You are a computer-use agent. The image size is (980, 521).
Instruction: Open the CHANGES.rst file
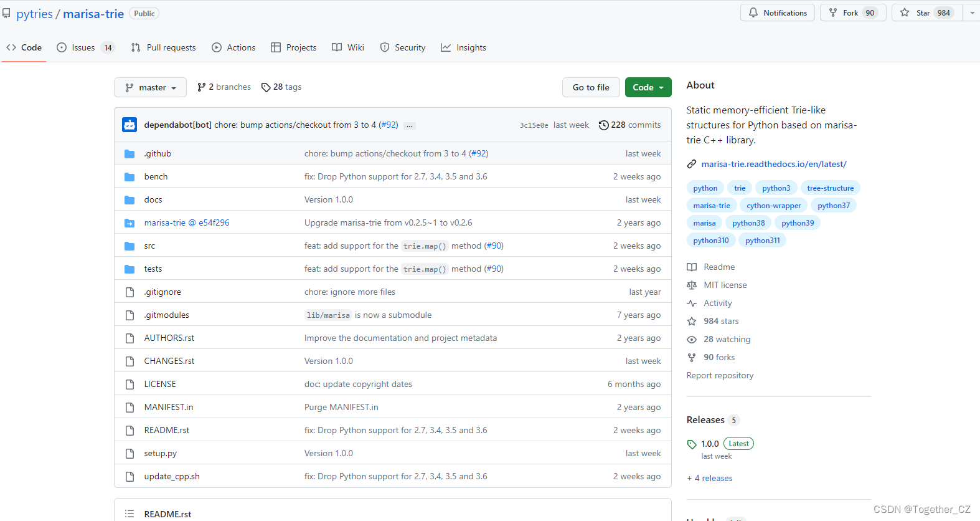(x=169, y=361)
